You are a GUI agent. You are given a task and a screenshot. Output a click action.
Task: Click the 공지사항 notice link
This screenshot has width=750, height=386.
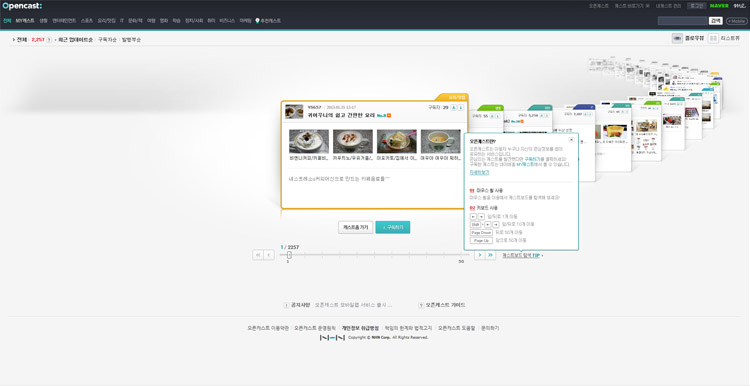click(300, 305)
